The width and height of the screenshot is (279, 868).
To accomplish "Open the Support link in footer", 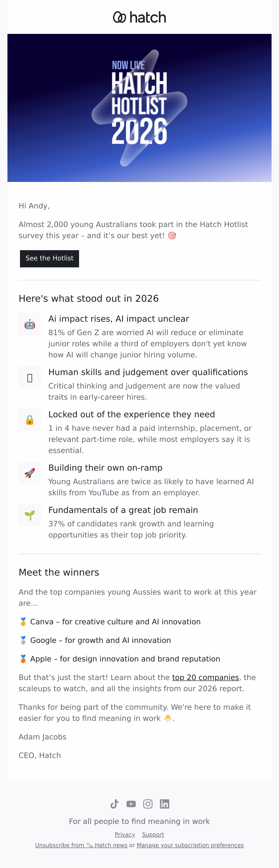I will 153,835.
